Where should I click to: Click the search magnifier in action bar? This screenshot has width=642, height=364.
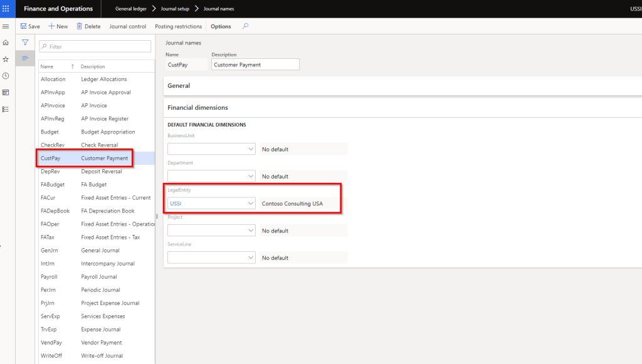click(x=245, y=26)
